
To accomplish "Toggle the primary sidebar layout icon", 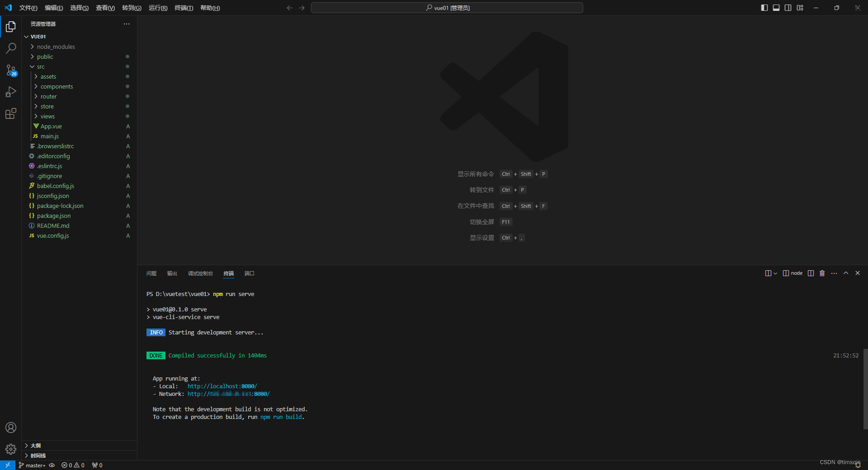I will click(x=764, y=8).
